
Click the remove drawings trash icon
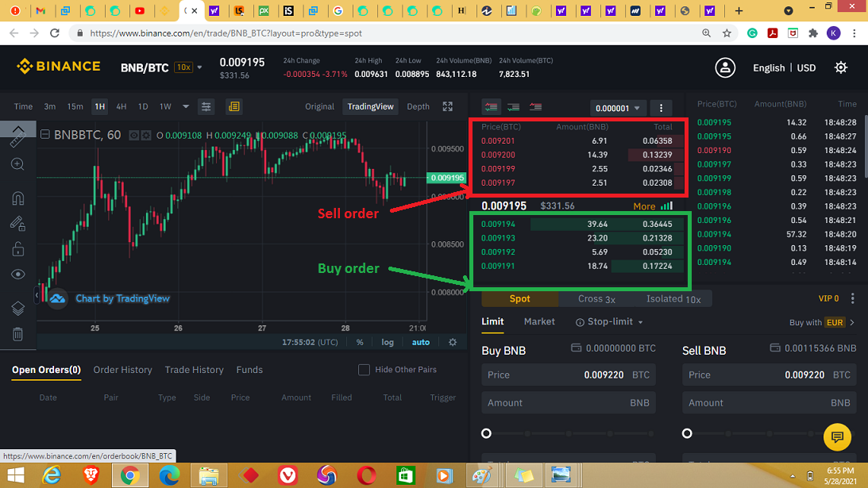[x=17, y=333]
